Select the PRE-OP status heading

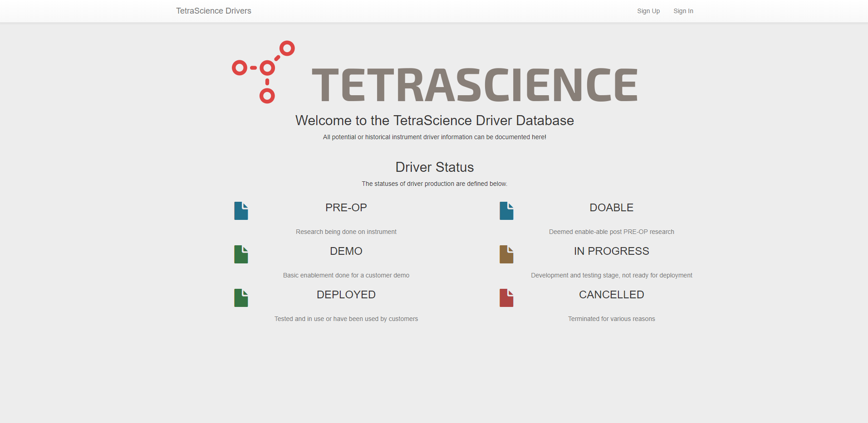346,208
